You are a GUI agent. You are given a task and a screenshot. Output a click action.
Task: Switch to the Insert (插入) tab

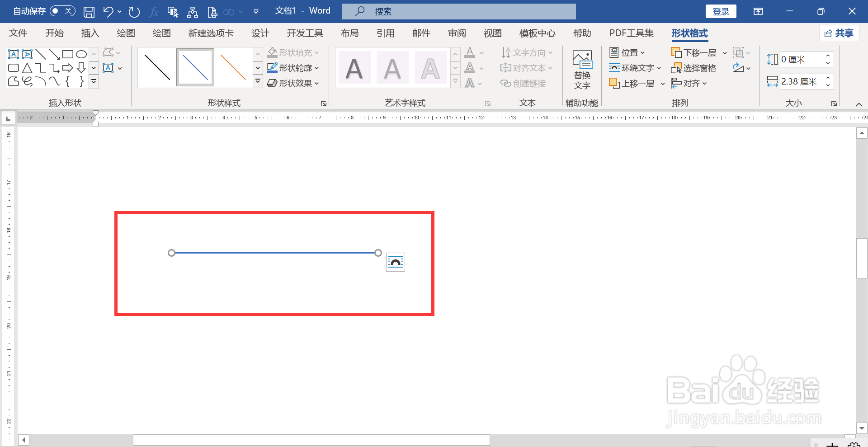(x=90, y=33)
